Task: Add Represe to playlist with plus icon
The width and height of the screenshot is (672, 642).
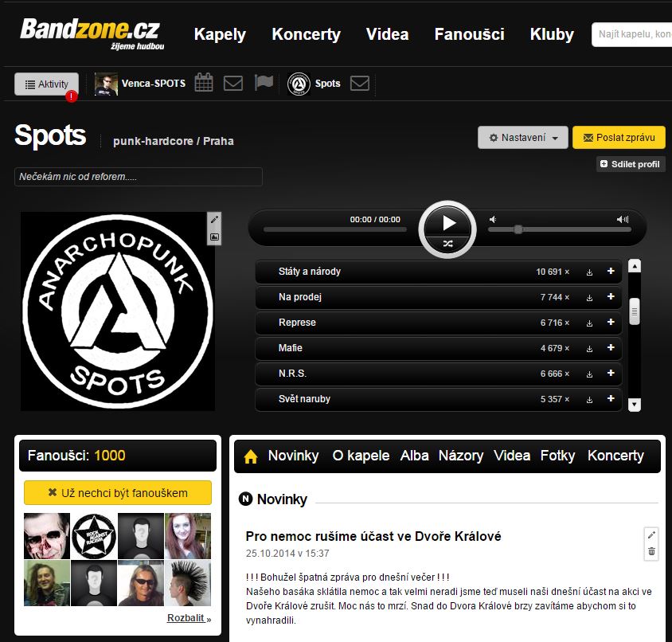Action: click(x=611, y=322)
